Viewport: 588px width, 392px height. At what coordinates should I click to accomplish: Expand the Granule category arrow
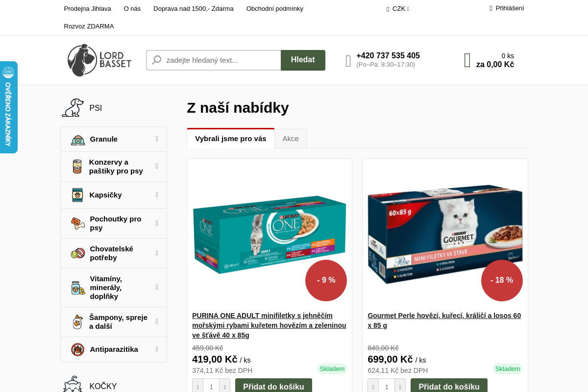157,139
